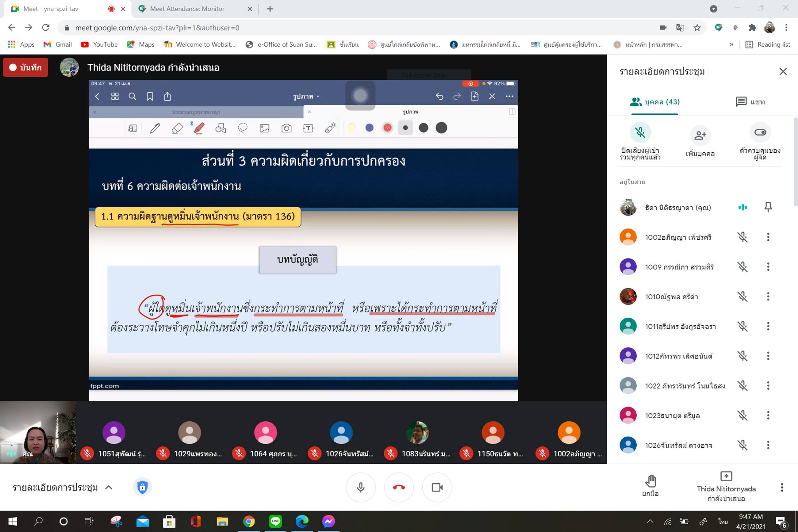The image size is (798, 532).
Task: Select the blue pen color swatch
Action: tap(369, 128)
